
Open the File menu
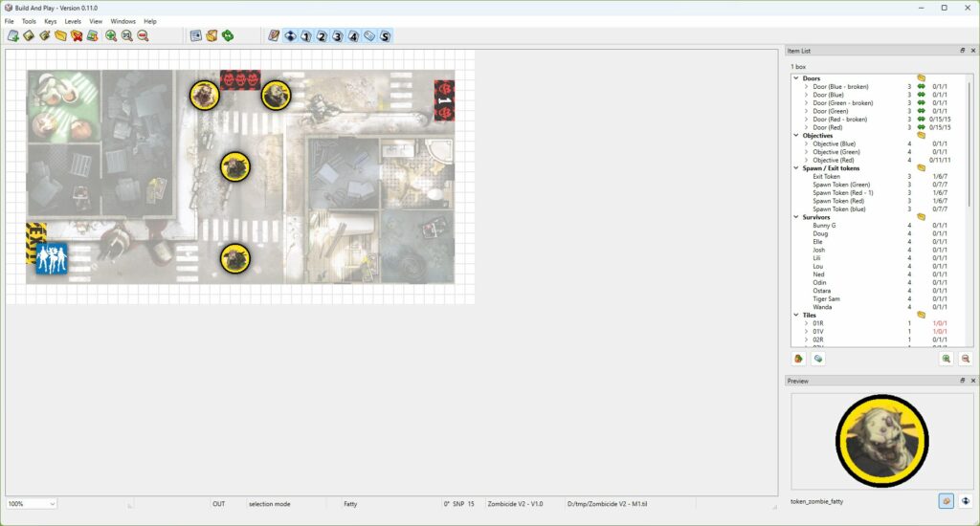click(10, 21)
